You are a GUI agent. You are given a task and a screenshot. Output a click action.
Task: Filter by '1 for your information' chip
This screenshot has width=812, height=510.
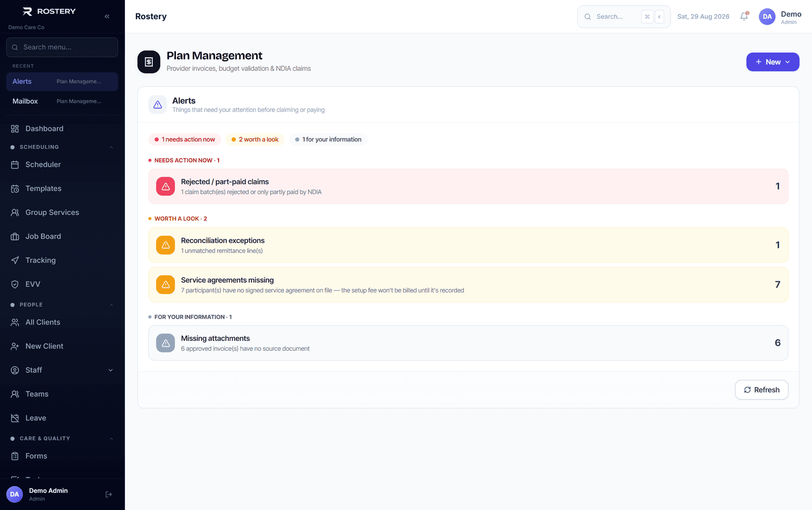tap(328, 139)
